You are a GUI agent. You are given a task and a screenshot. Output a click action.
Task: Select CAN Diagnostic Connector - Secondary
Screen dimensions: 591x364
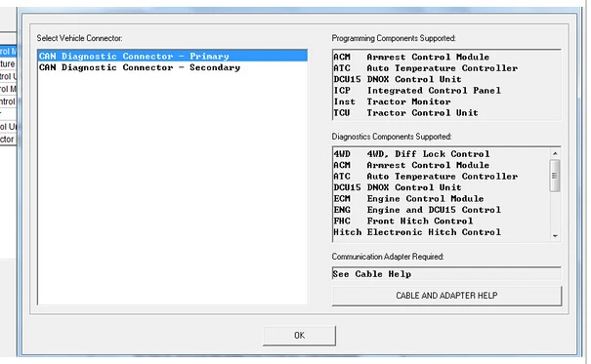pos(173,67)
